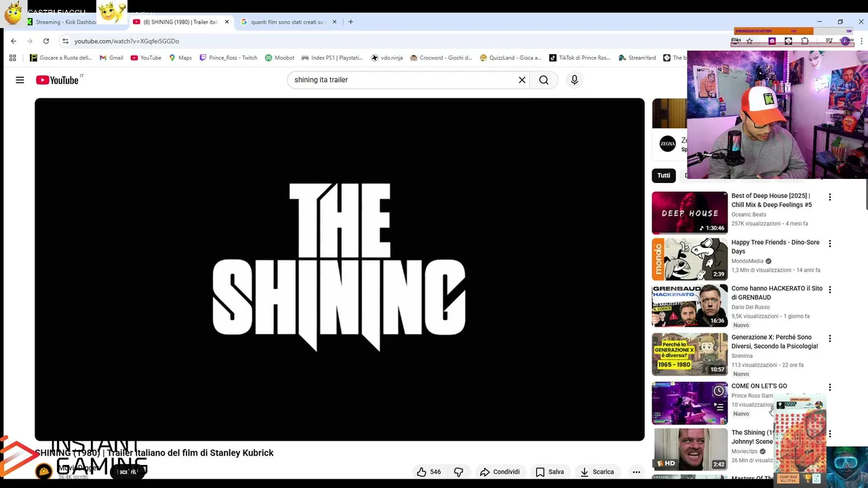Visit Dario Del Russo channel
The height and width of the screenshot is (488, 868).
coord(750,307)
